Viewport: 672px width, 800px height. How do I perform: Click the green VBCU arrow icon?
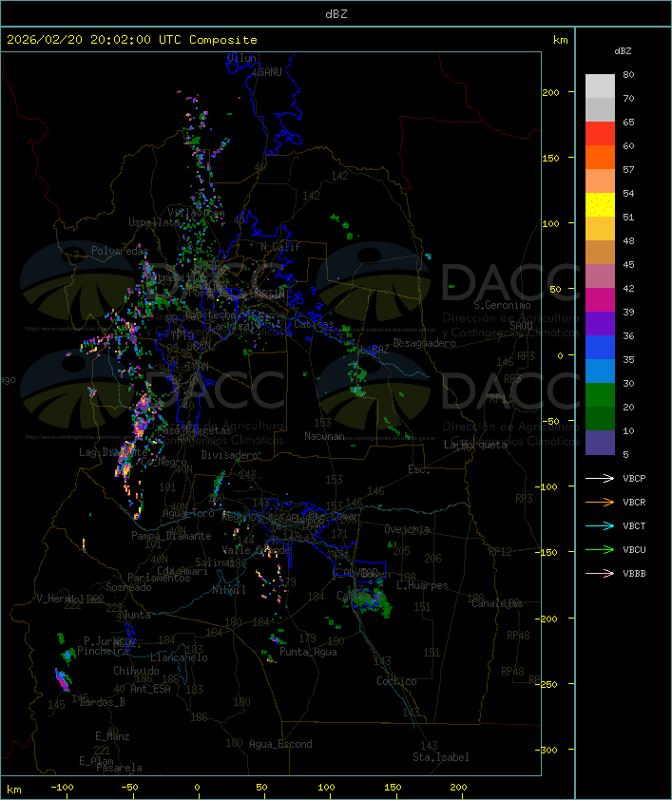click(600, 550)
